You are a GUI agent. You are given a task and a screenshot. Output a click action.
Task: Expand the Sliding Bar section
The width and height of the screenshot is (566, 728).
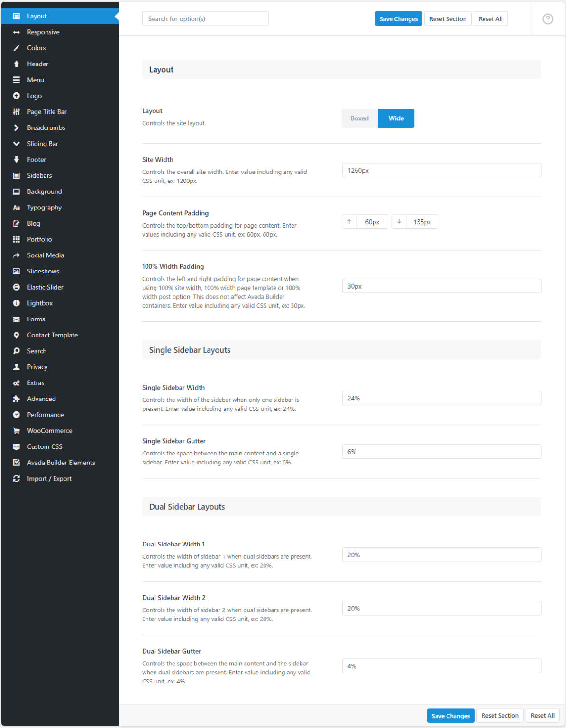43,144
